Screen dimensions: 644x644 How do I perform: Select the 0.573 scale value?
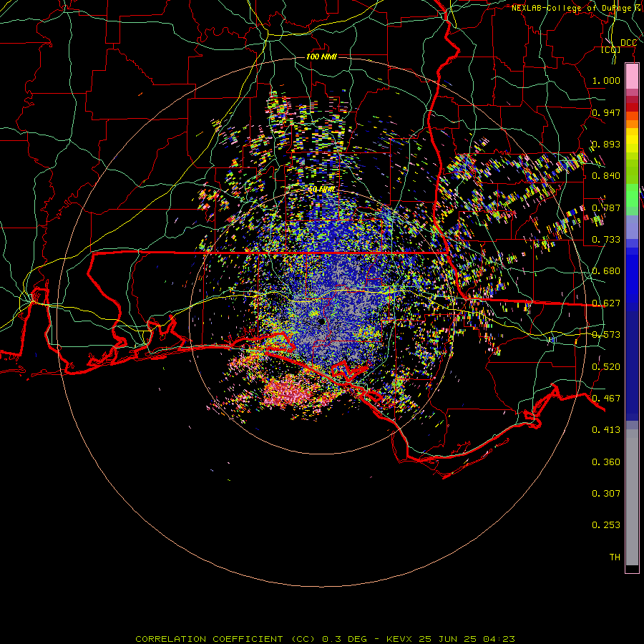pyautogui.click(x=606, y=335)
